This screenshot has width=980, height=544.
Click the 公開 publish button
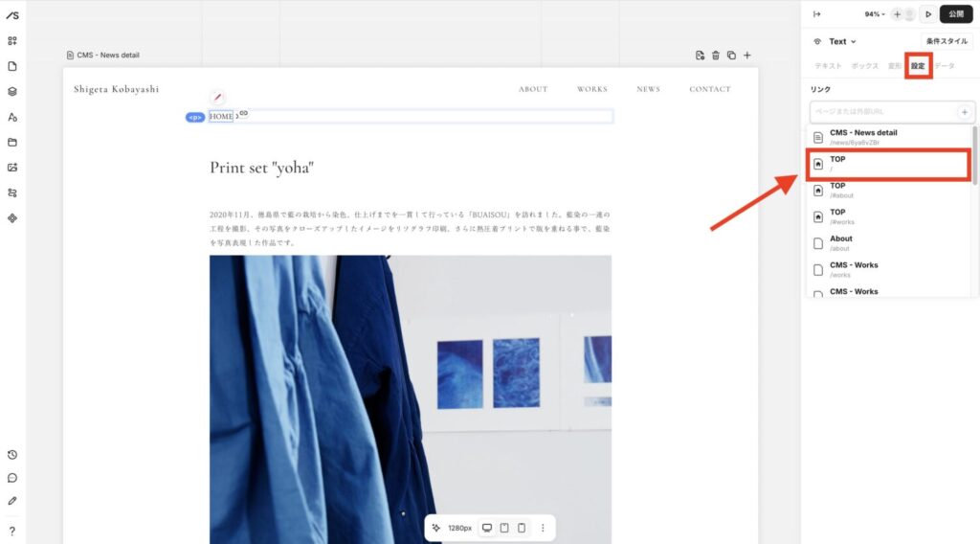[956, 14]
